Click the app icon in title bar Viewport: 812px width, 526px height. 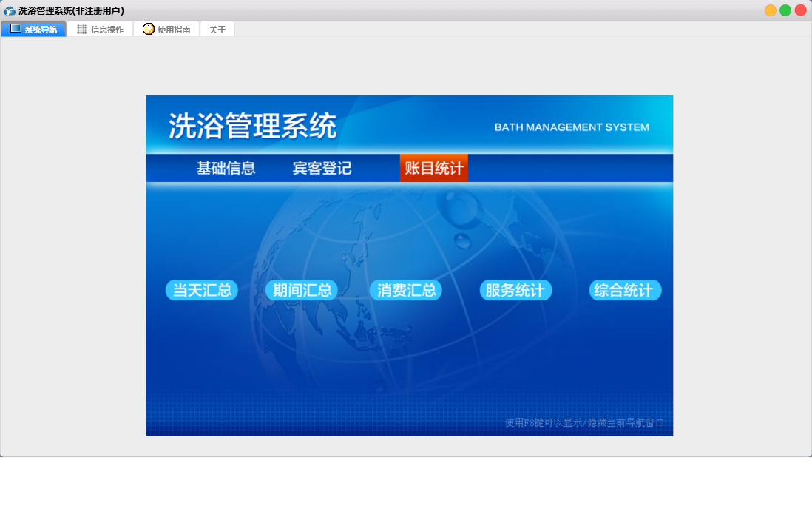click(x=10, y=10)
